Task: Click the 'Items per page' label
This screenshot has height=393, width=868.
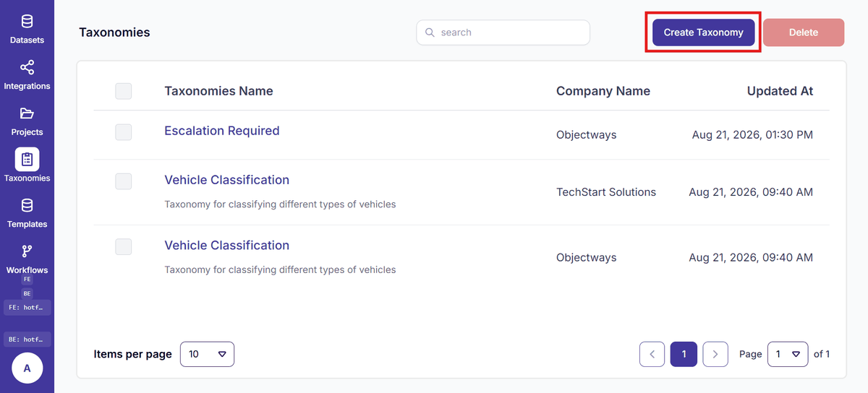Action: tap(133, 354)
